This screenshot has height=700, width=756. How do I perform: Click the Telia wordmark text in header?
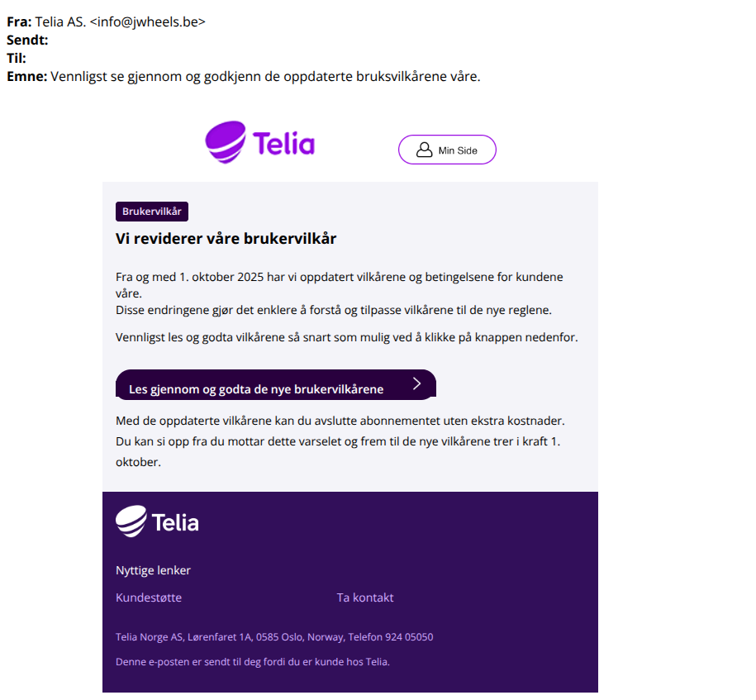283,144
